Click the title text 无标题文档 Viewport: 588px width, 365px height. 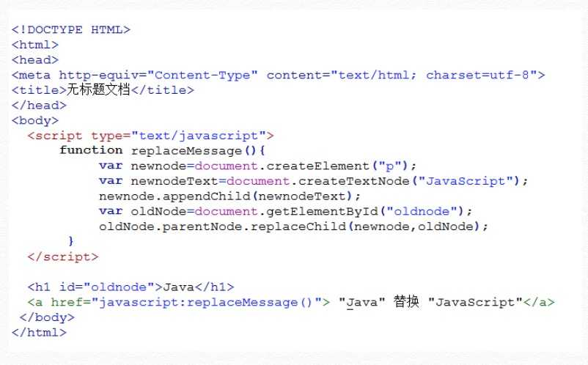pos(98,89)
